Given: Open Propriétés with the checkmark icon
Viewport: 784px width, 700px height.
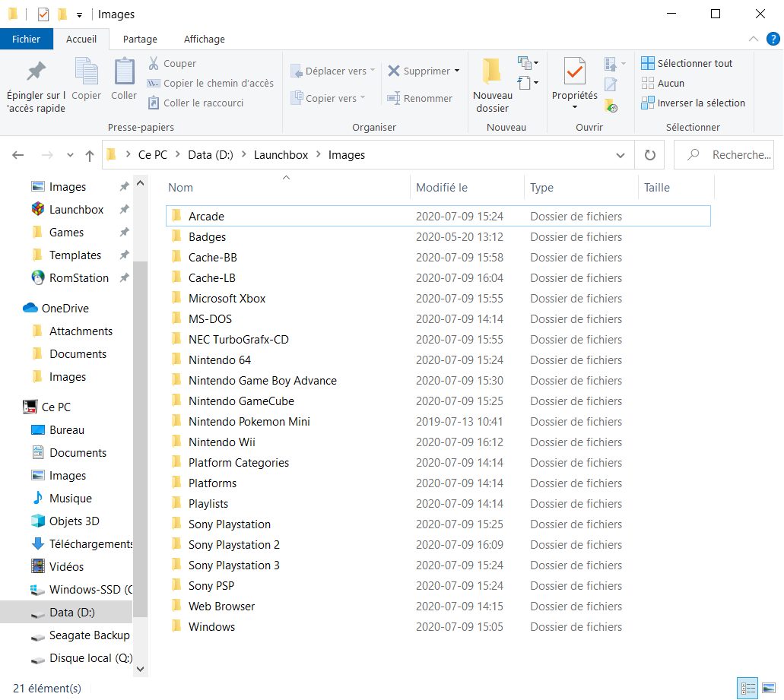Looking at the screenshot, I should 574,71.
